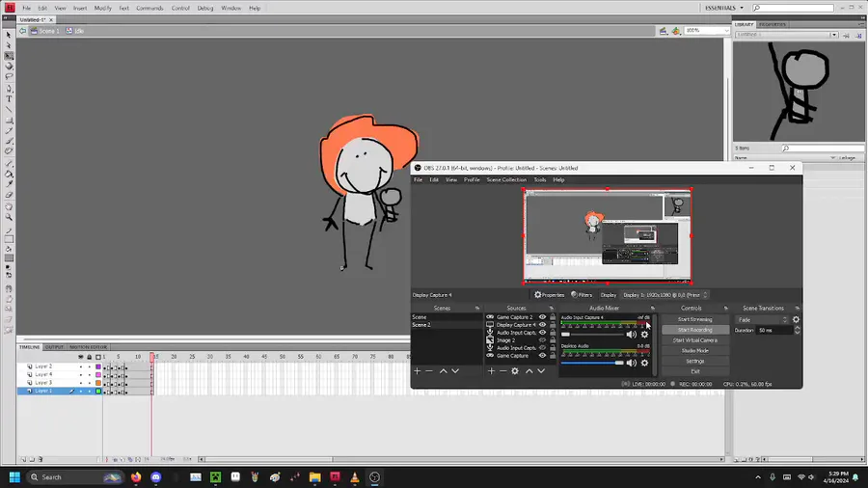Open Audio Input Capture 4 mixer settings gear
This screenshot has width=868, height=488.
pyautogui.click(x=644, y=335)
